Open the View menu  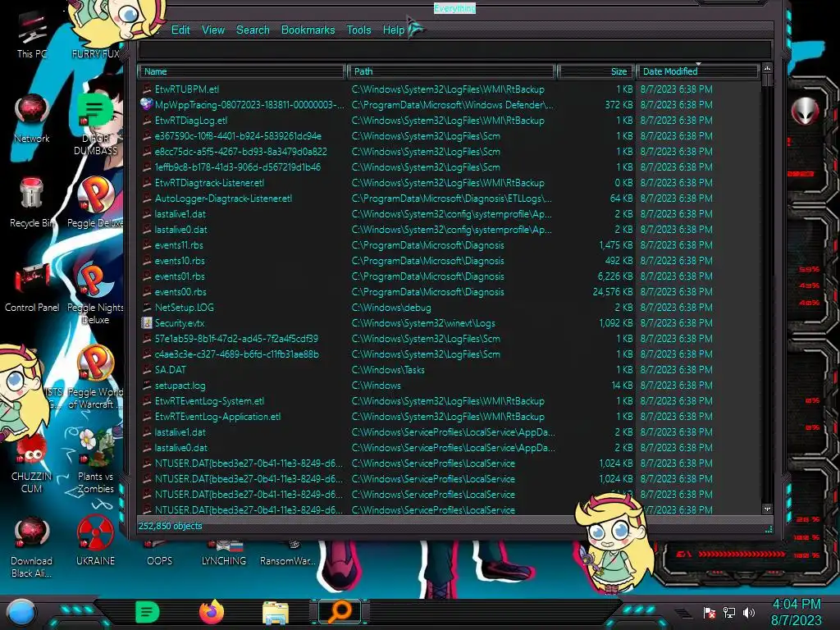click(212, 30)
